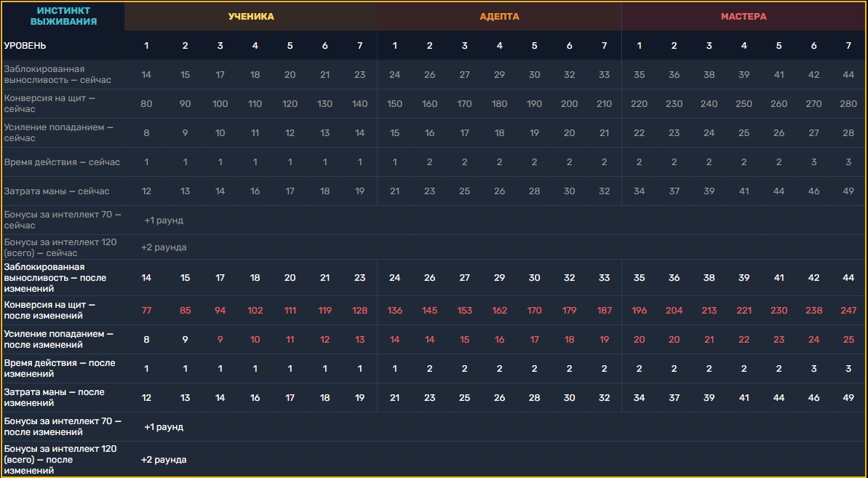
Task: Click the red conversion value 136
Action: pos(394,311)
